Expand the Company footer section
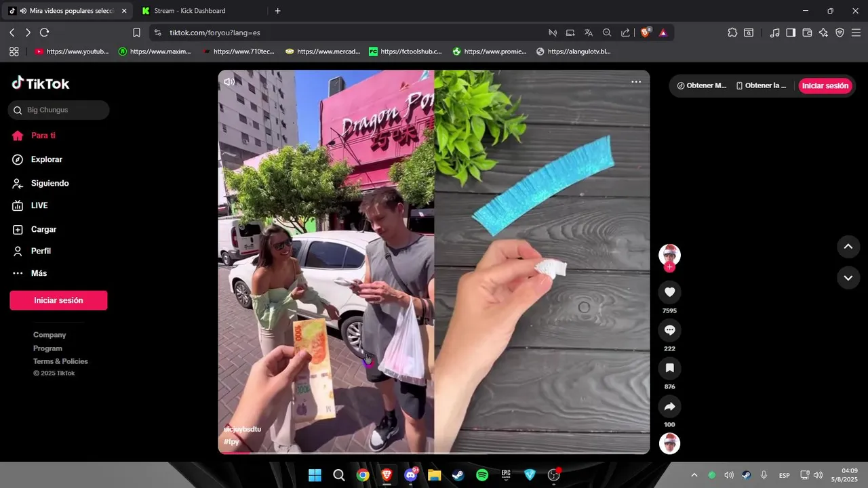868x488 pixels. pos(50,335)
